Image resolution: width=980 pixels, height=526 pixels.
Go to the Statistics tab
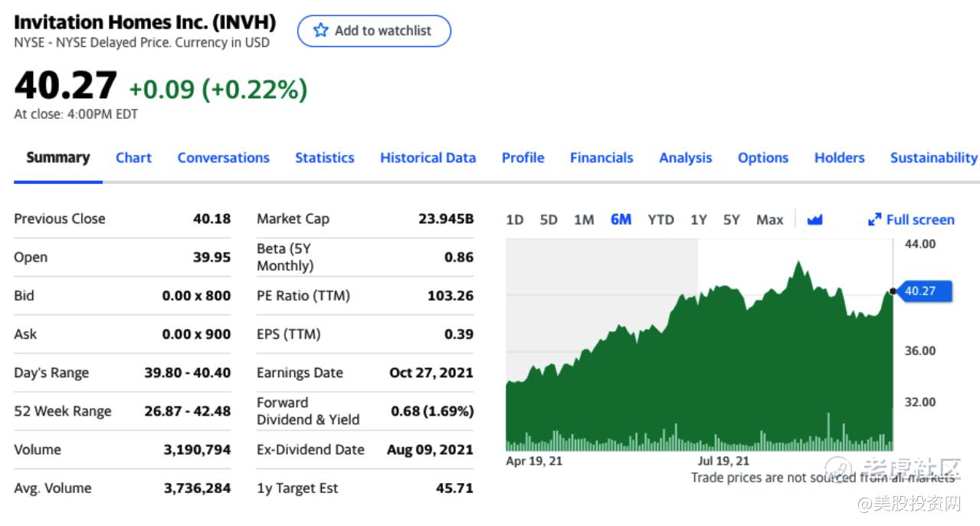click(325, 158)
